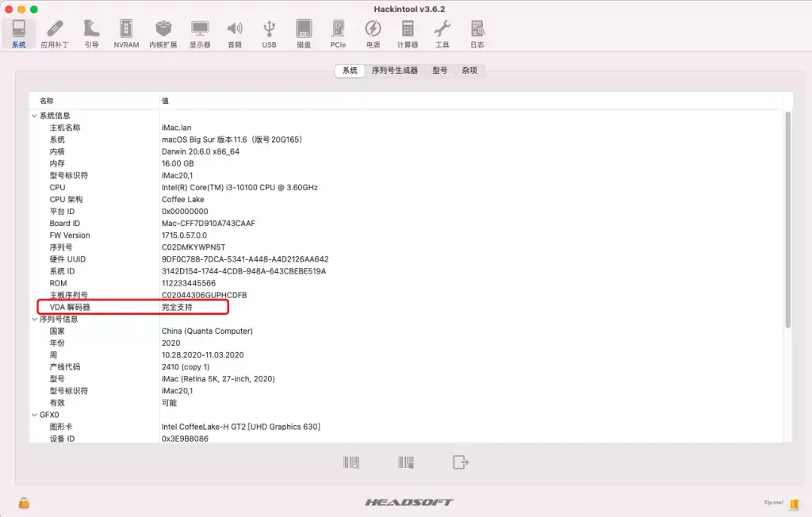This screenshot has width=812, height=517.
Task: Select the FW Version row
Action: coord(407,236)
